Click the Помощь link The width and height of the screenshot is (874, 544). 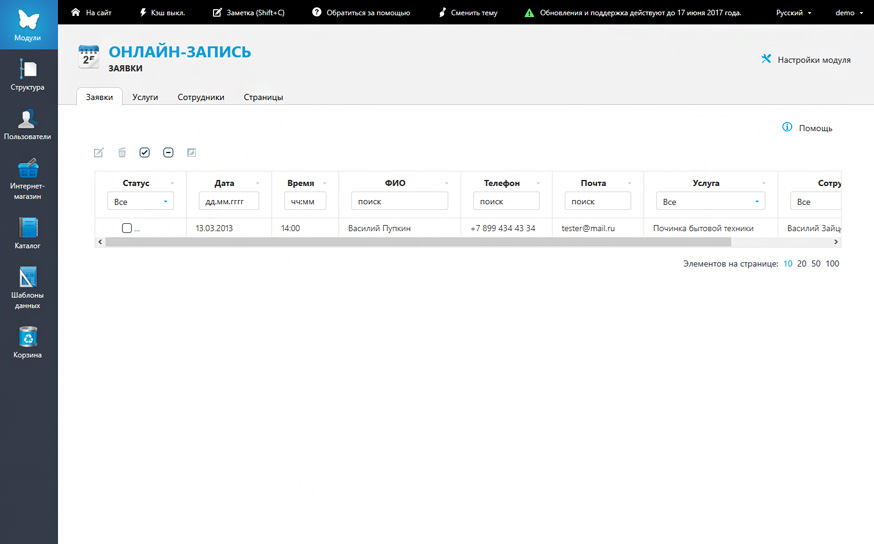[x=815, y=128]
